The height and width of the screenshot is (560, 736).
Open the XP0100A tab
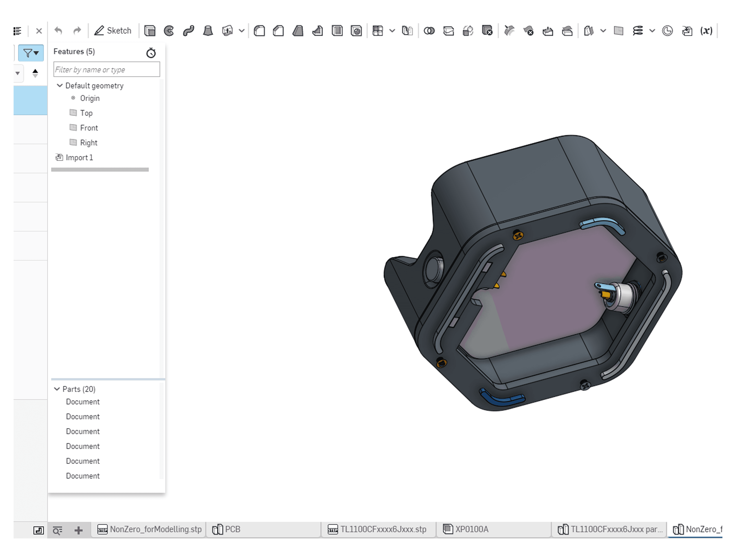tap(471, 529)
